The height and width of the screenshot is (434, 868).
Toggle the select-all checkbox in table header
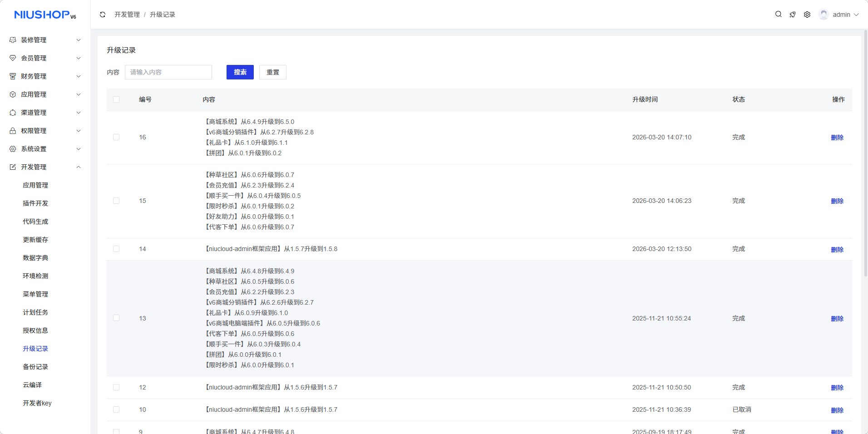coord(116,99)
